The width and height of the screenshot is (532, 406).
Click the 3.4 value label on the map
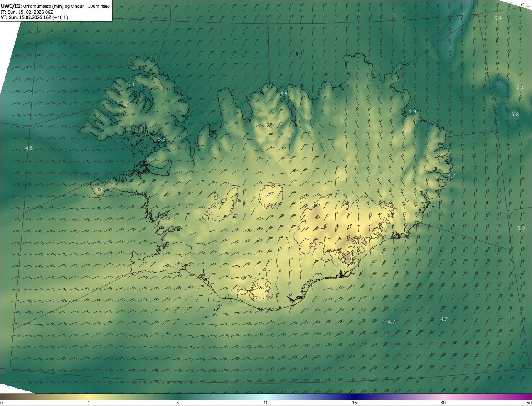[498, 18]
